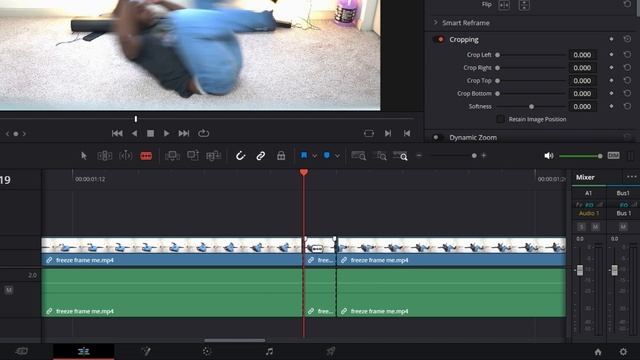Click the Replace Clip toolbar icon

213,156
